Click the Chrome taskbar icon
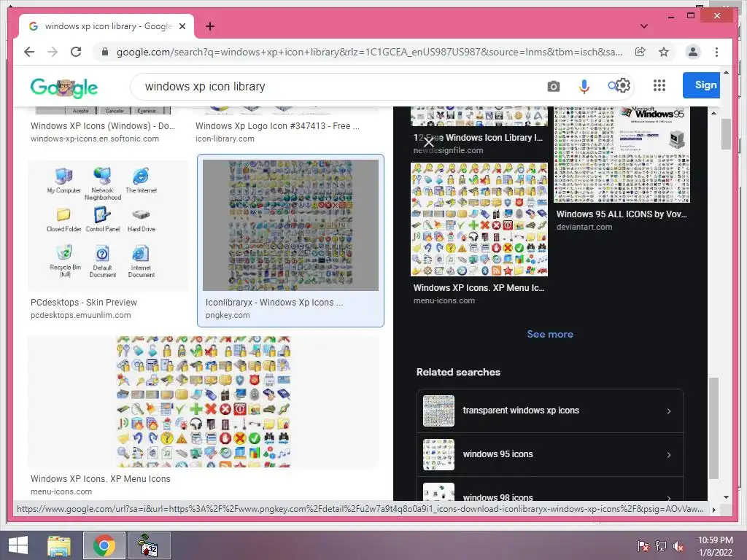The image size is (747, 560). [104, 545]
